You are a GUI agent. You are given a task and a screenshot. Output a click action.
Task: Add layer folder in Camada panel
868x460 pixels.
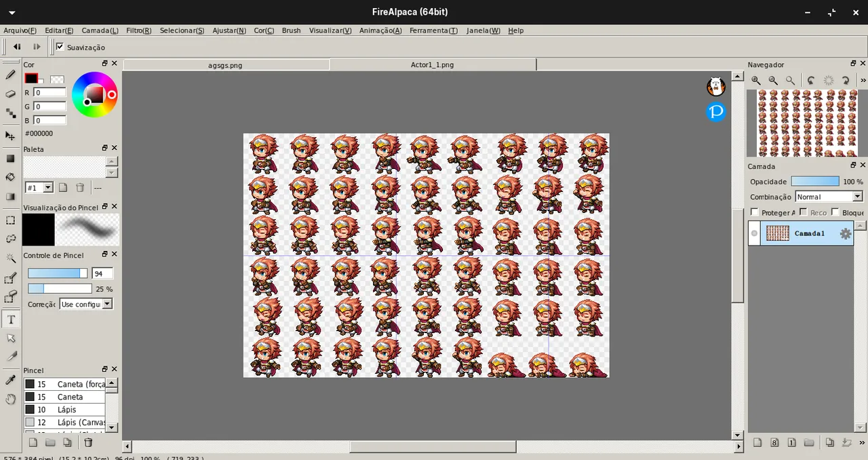(x=808, y=442)
